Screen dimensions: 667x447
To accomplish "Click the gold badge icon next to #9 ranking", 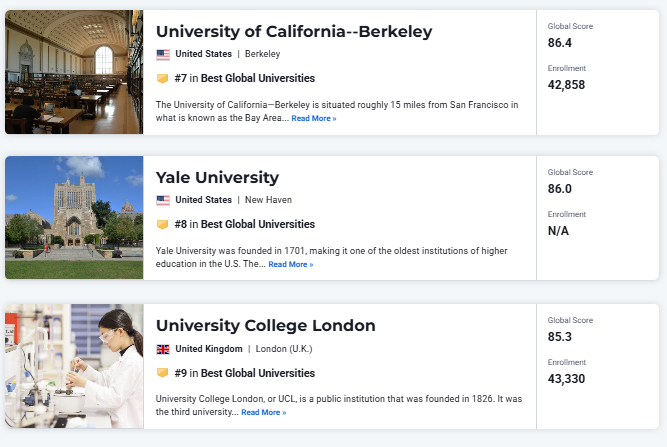I will [x=162, y=373].
